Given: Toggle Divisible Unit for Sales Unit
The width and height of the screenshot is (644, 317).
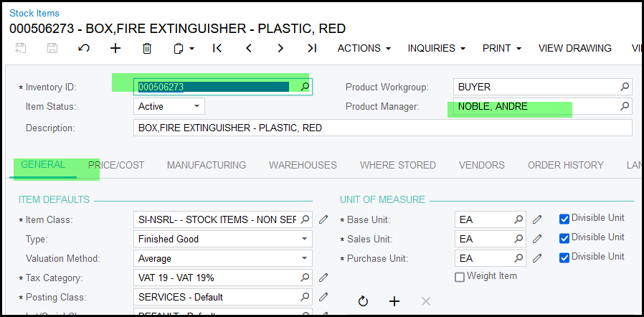Looking at the screenshot, I should pos(564,238).
